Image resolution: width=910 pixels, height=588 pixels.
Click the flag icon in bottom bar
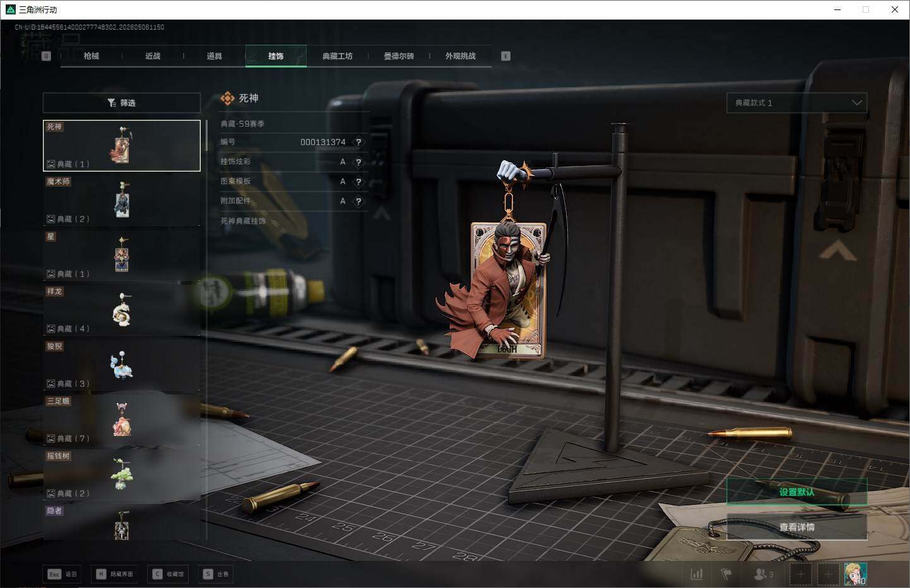[x=726, y=574]
